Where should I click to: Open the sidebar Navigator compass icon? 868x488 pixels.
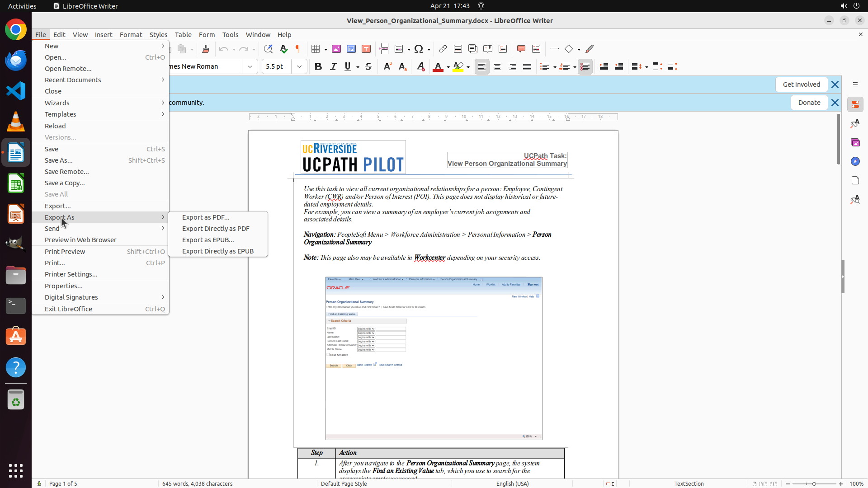(855, 161)
